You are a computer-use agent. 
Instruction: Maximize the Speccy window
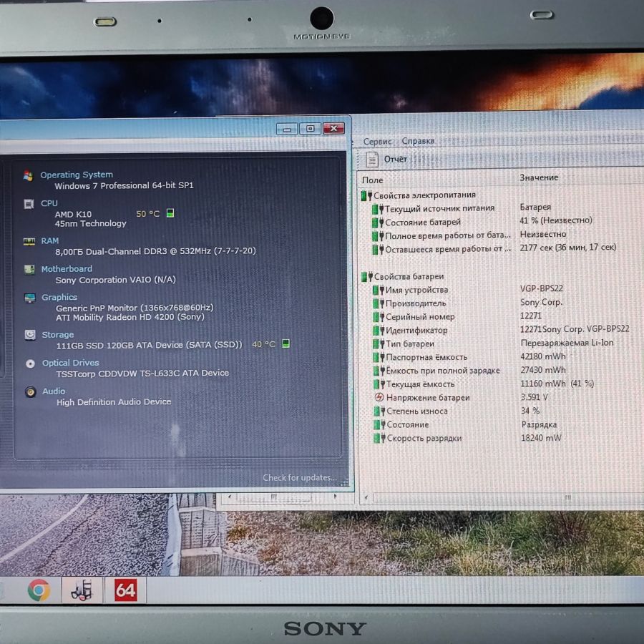click(310, 129)
